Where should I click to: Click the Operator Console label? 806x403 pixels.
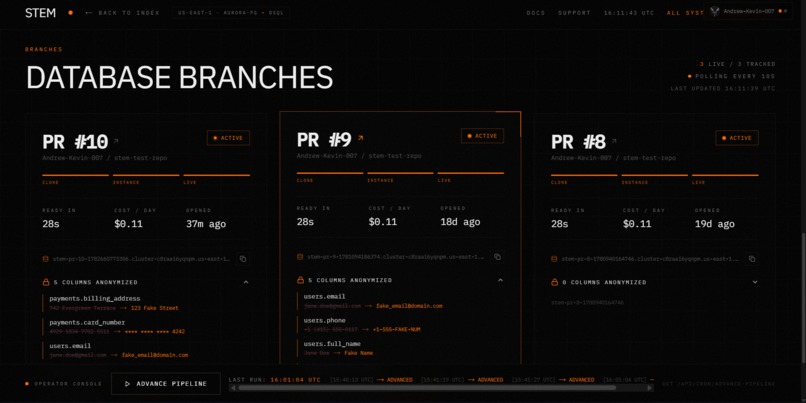[68, 383]
